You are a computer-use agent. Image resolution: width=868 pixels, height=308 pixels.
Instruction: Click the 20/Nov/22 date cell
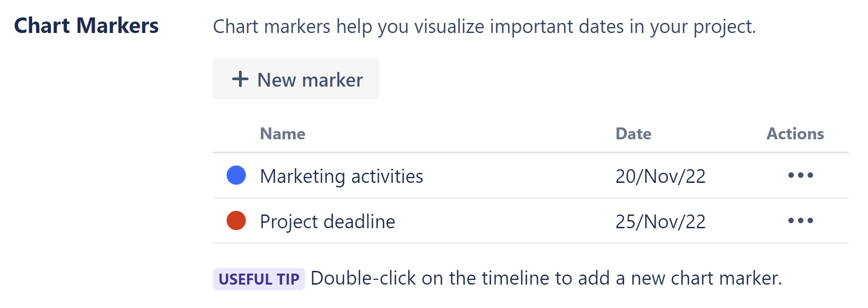click(x=660, y=176)
